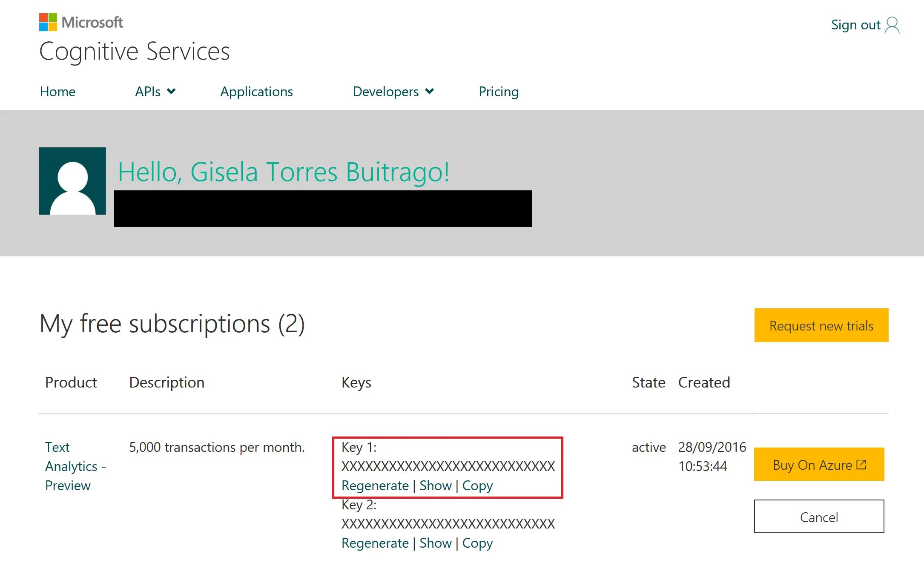The image size is (924, 563).
Task: Expand the APIs dropdown menu
Action: coord(155,92)
